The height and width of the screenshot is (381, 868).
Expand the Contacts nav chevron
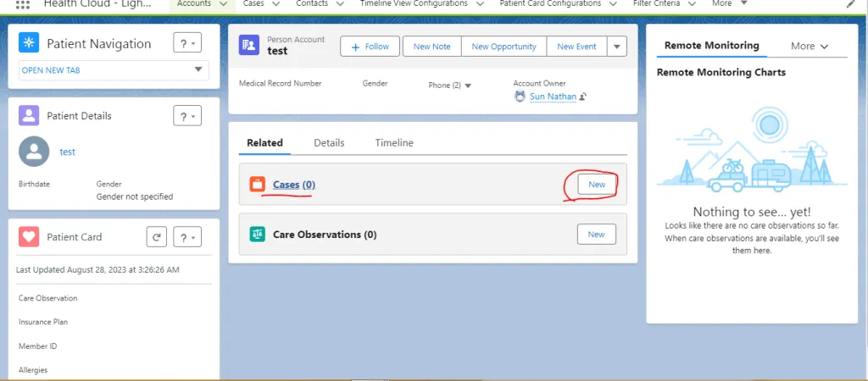pos(341,4)
